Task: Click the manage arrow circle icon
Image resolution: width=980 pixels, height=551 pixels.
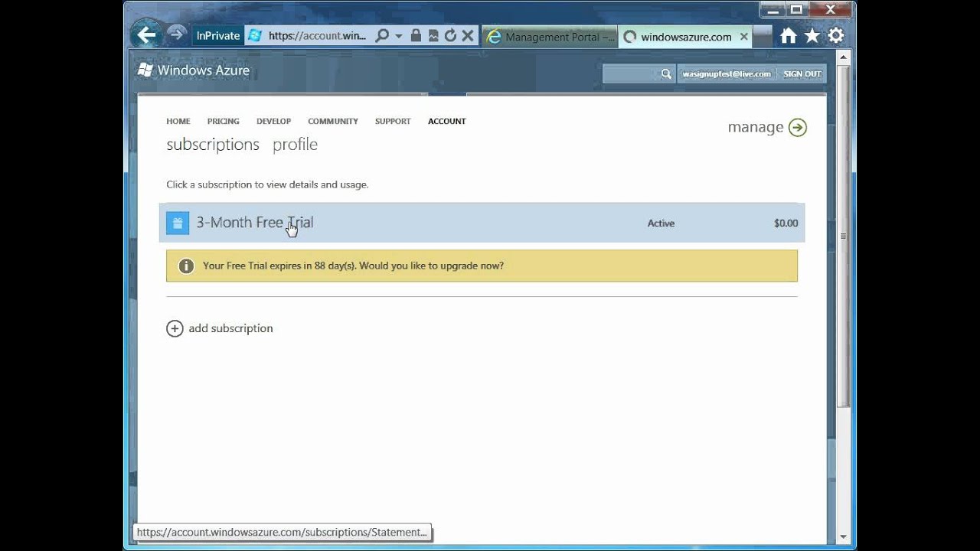Action: [x=798, y=128]
